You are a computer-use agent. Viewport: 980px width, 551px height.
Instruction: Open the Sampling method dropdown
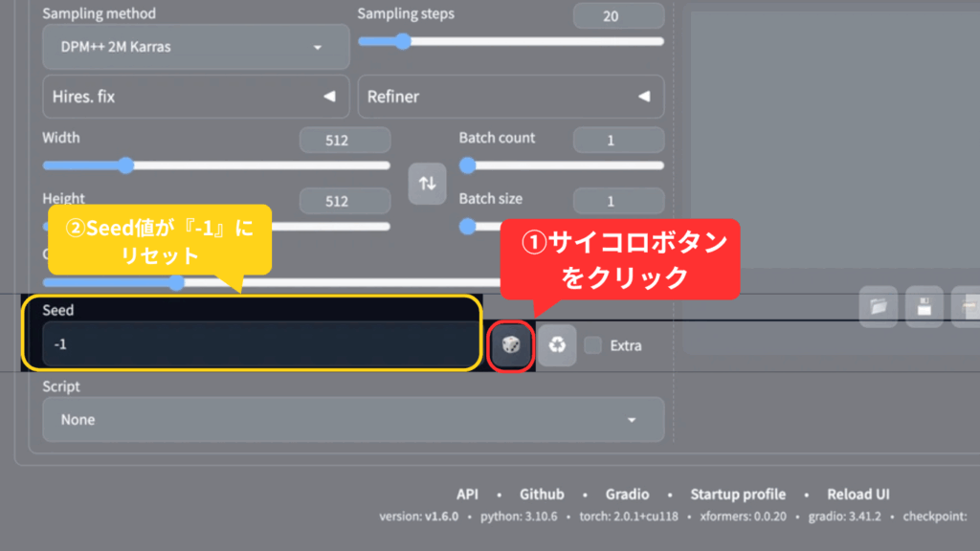(x=195, y=47)
